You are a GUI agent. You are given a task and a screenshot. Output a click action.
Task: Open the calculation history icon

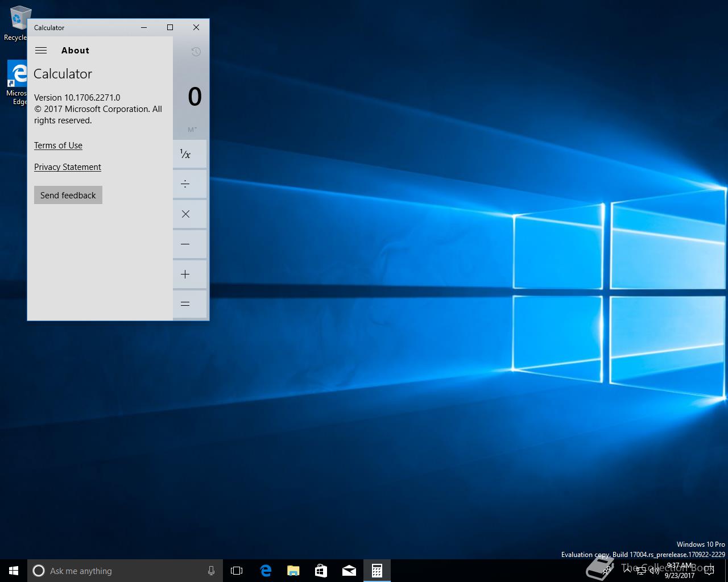pyautogui.click(x=196, y=52)
